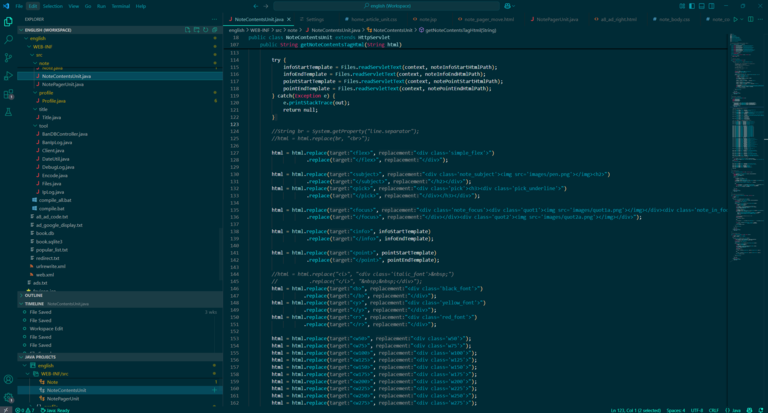This screenshot has height=413, width=768.
Task: Open editor more actions ellipsis
Action: (x=761, y=19)
